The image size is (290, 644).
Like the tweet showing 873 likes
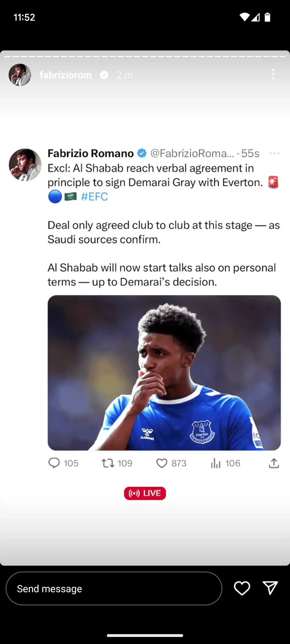pos(162,463)
